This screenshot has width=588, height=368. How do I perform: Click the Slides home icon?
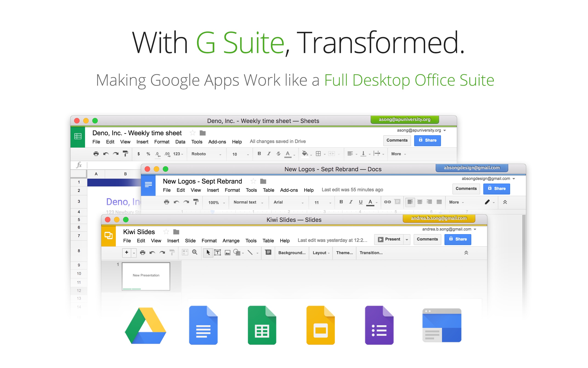(108, 236)
